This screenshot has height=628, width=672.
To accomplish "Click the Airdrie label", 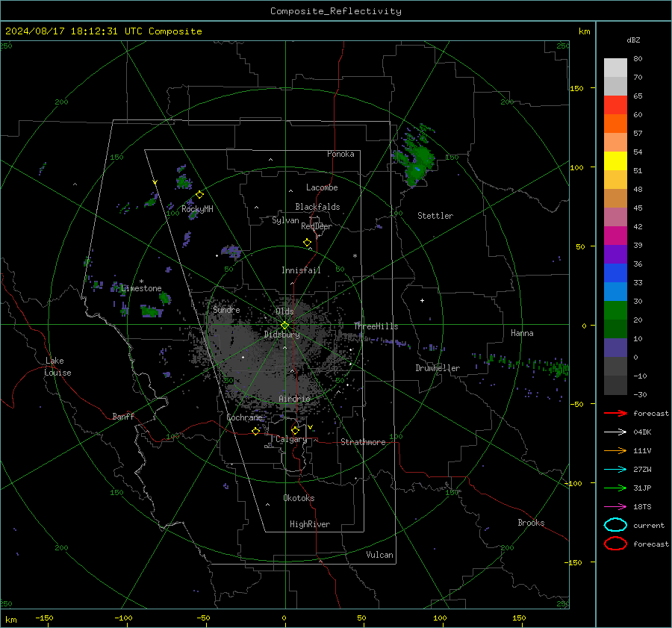I will (294, 399).
